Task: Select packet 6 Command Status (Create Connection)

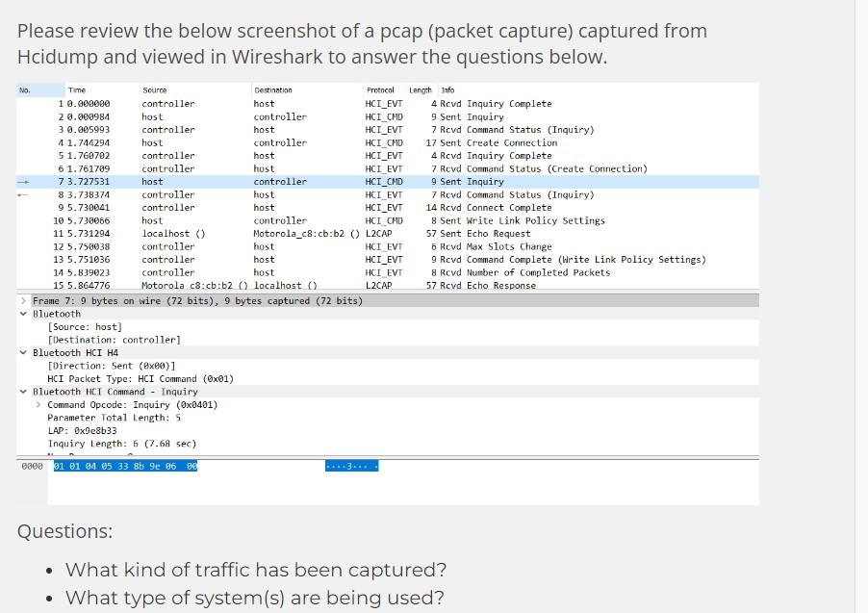Action: [x=388, y=169]
